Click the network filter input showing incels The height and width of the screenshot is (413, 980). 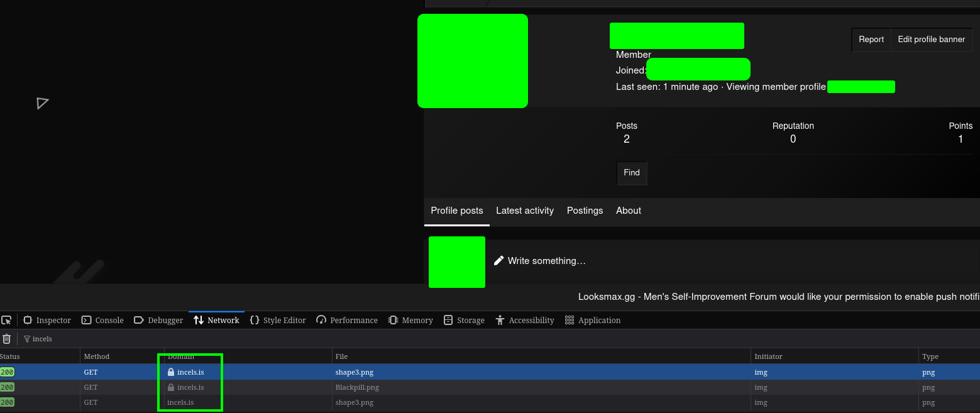pos(42,339)
